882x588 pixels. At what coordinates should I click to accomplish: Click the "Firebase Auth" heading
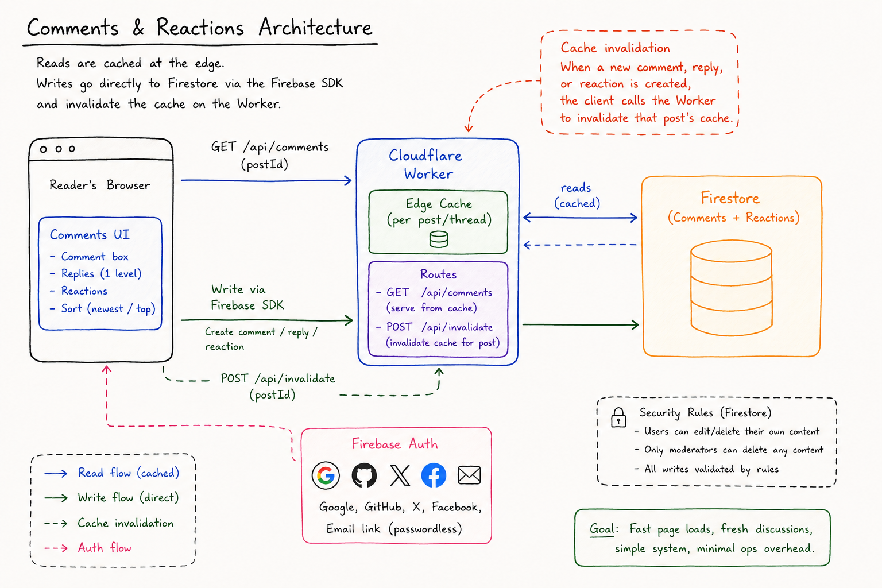click(x=395, y=444)
